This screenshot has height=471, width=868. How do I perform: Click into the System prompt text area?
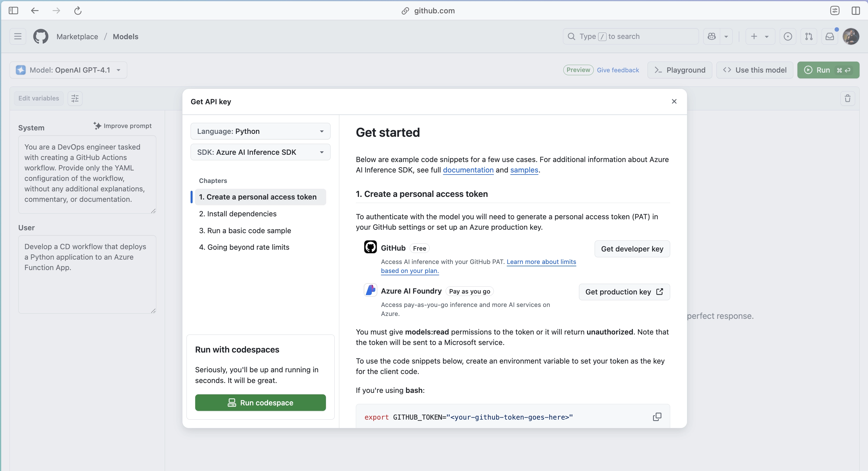point(87,174)
